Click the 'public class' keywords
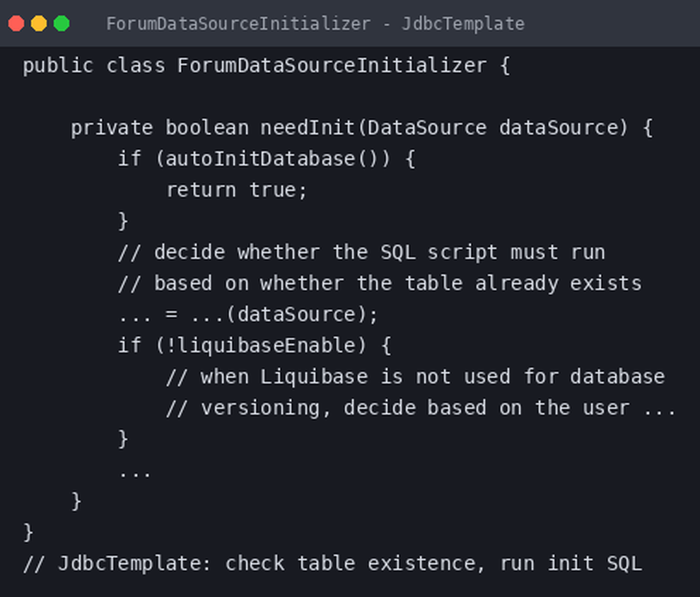This screenshot has width=700, height=597. click(94, 66)
